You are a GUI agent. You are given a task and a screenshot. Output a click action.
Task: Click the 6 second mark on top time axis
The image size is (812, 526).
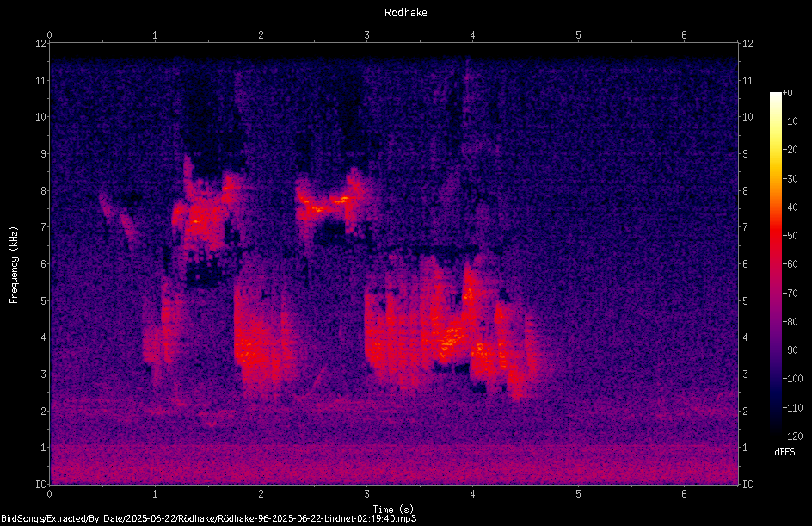[684, 35]
